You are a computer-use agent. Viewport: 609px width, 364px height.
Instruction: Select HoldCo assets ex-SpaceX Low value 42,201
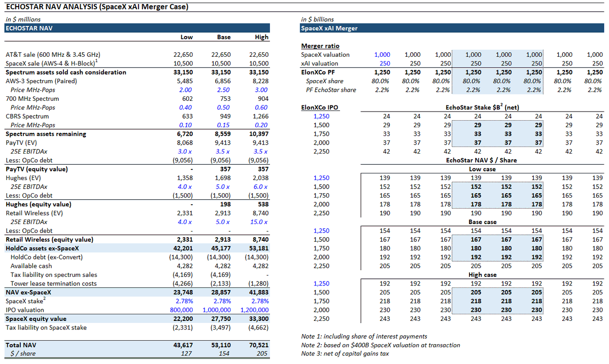coord(183,248)
